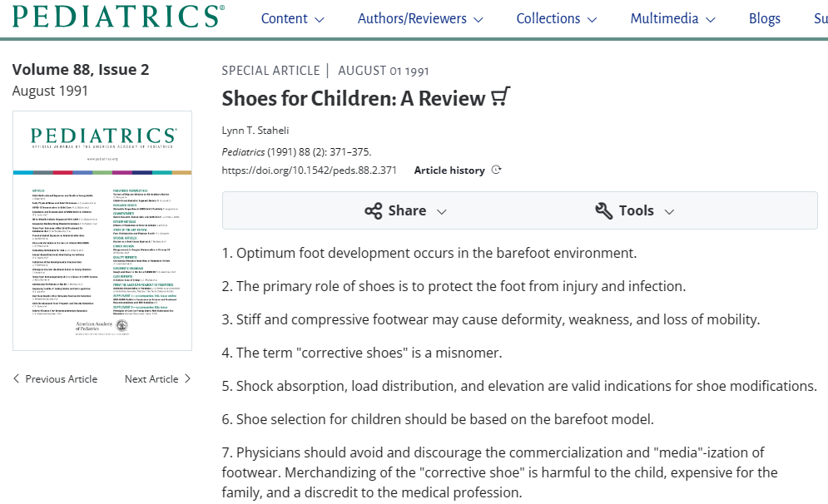Click the journal issue cover thumbnail
The width and height of the screenshot is (828, 504).
point(102,230)
